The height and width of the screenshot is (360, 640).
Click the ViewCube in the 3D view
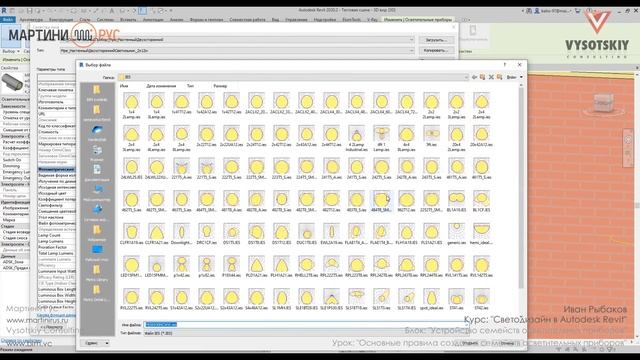click(604, 103)
